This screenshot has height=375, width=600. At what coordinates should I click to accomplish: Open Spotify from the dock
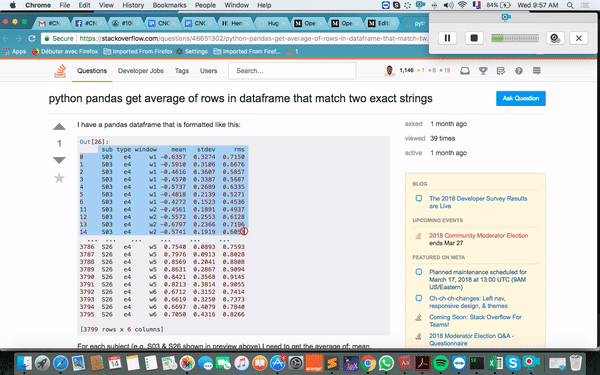click(x=441, y=363)
